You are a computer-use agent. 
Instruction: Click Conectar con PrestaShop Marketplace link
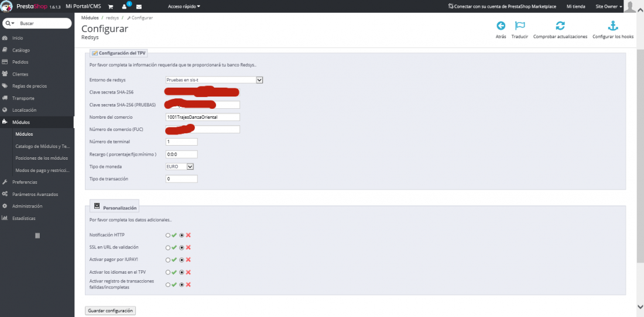tap(502, 6)
